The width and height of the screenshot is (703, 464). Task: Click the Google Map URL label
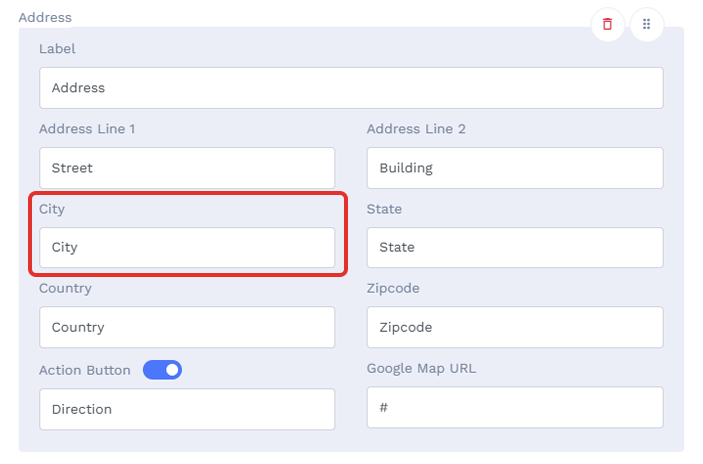421,369
